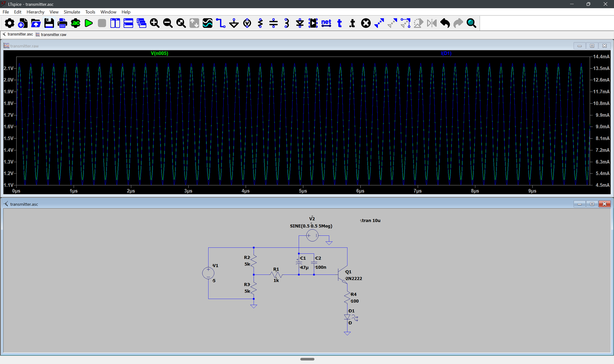Place a diode from the toolbar
The width and height of the screenshot is (614, 364).
300,23
